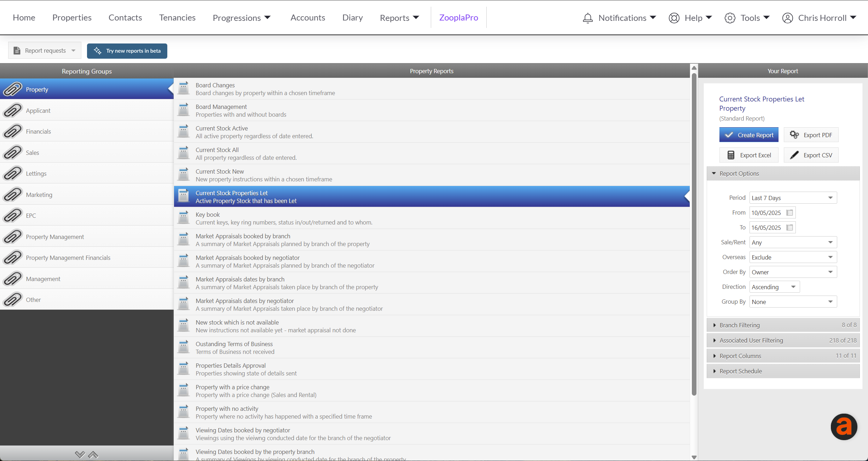Open the Accounts page
The image size is (868, 461).
click(x=308, y=17)
